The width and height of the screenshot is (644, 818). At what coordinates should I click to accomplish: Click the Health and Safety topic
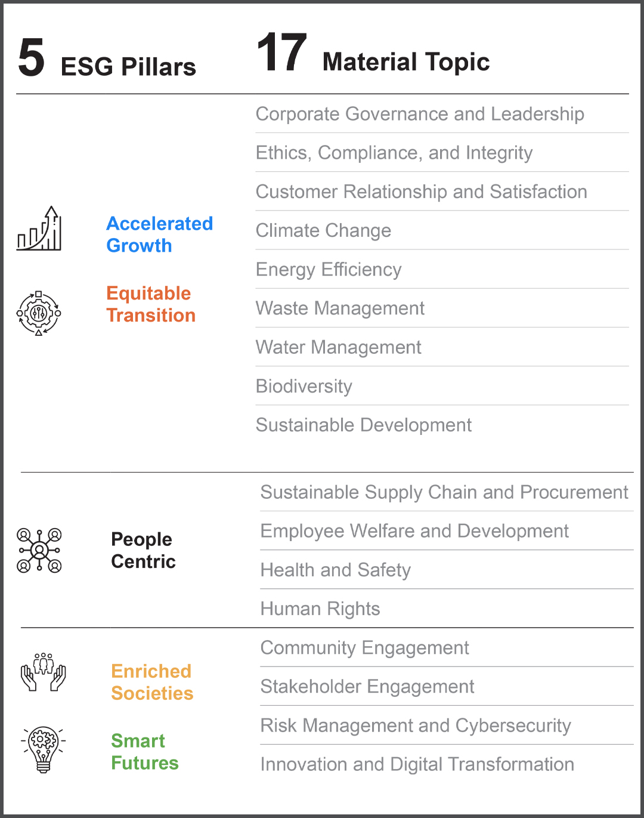click(336, 570)
